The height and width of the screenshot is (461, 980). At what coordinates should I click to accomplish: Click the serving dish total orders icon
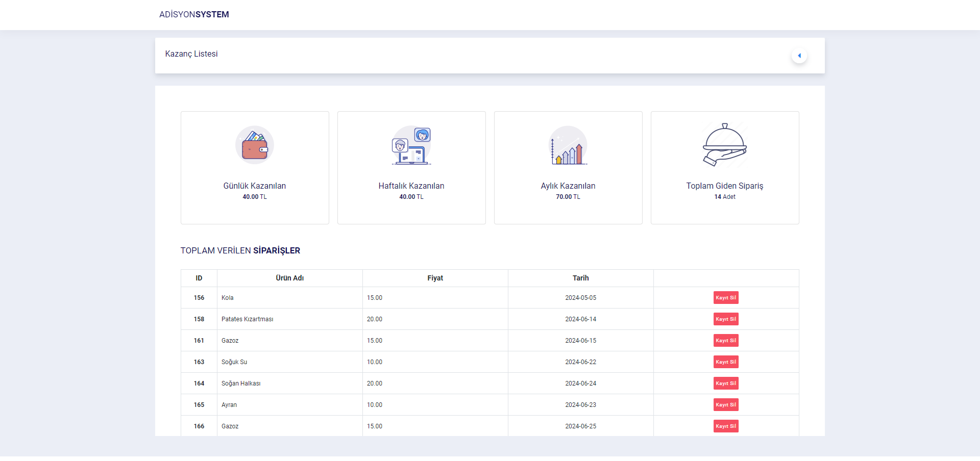pos(725,145)
